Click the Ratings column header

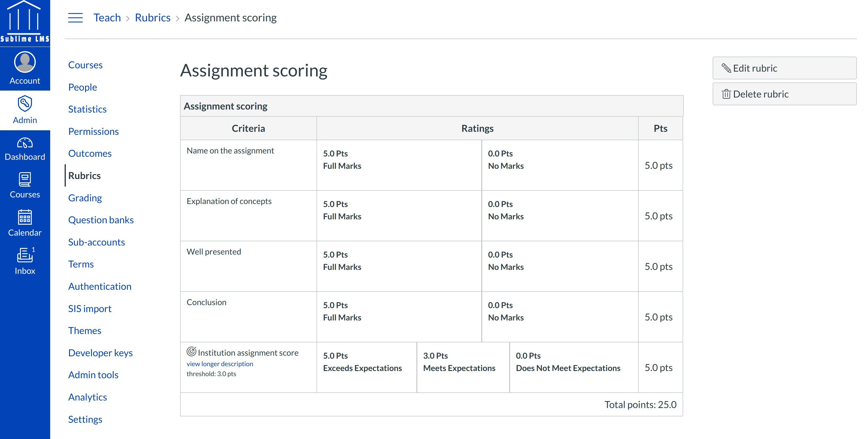[477, 128]
